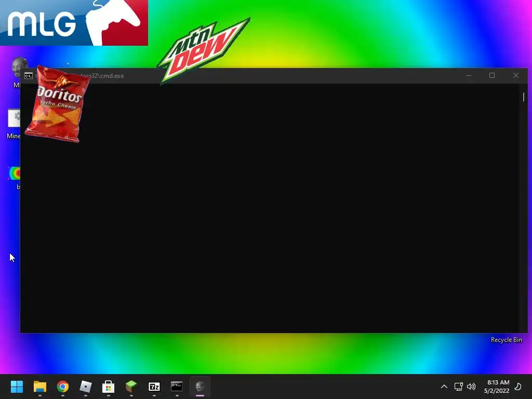Switch to the cmd.exe taskbar icon
The height and width of the screenshot is (399, 532).
point(177,387)
